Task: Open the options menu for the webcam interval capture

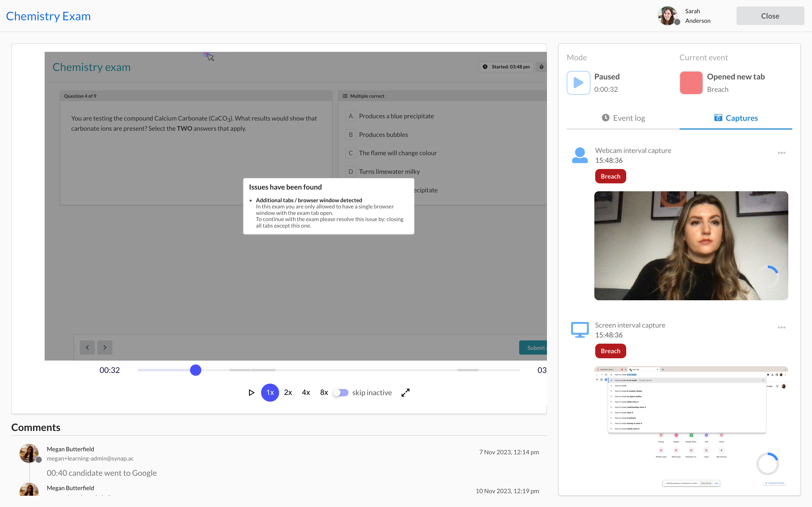Action: tap(781, 153)
